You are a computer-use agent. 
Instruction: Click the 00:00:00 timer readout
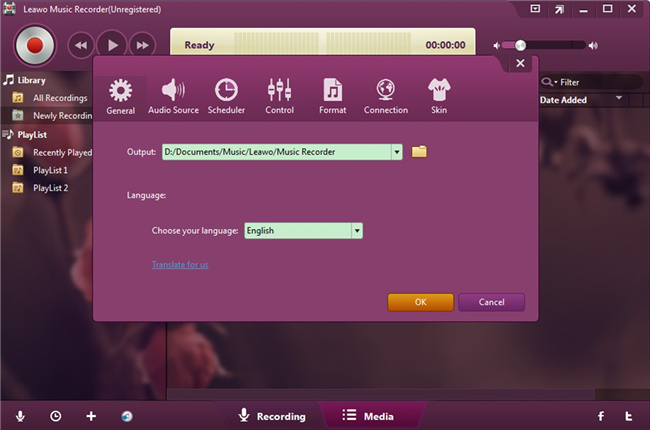point(445,45)
